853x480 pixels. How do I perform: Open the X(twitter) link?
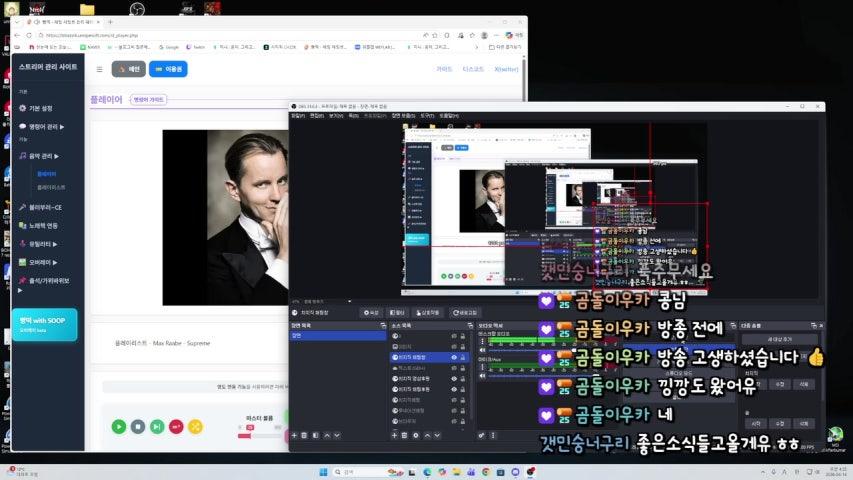point(506,69)
